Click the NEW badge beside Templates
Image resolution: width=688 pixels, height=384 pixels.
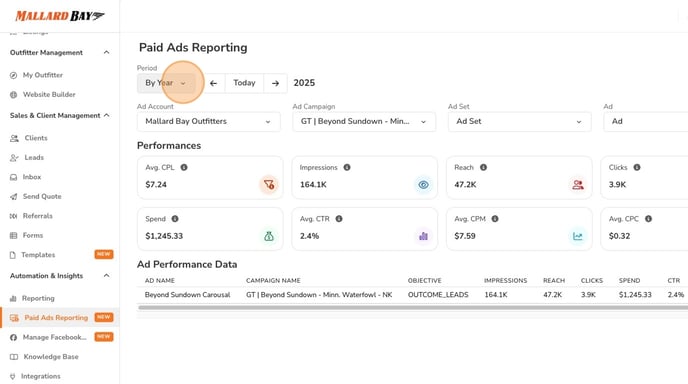[104, 254]
